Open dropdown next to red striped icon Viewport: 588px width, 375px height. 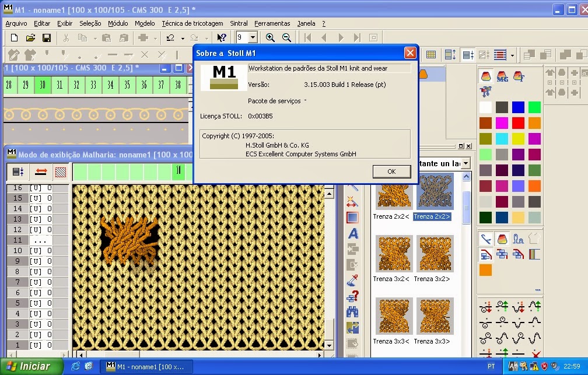512,55
